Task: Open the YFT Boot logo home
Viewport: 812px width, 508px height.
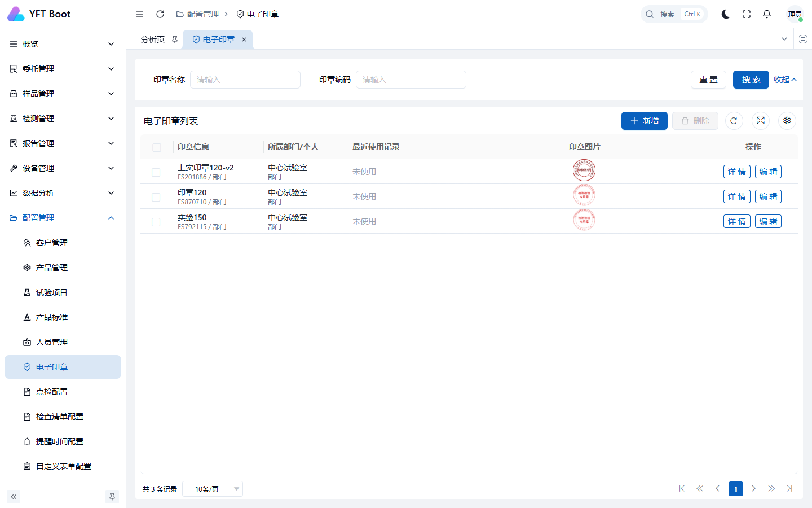Action: (39, 14)
